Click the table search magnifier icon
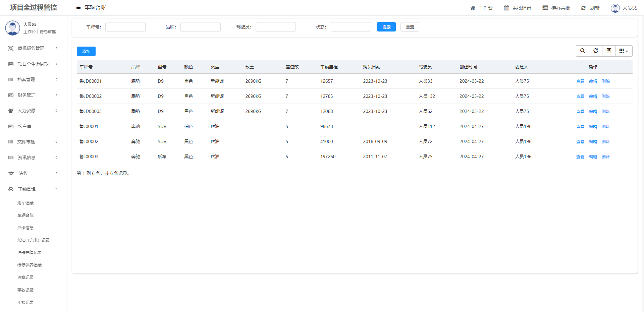Screen dimensions: 644x312 [583, 51]
